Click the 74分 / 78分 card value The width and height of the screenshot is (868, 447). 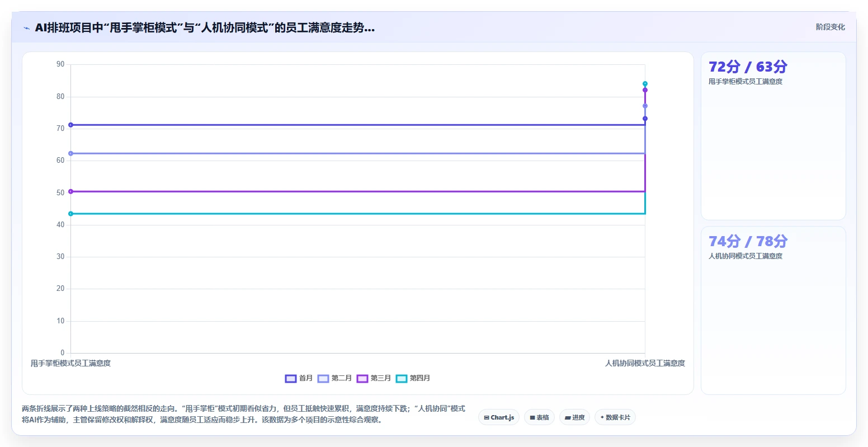pos(748,241)
